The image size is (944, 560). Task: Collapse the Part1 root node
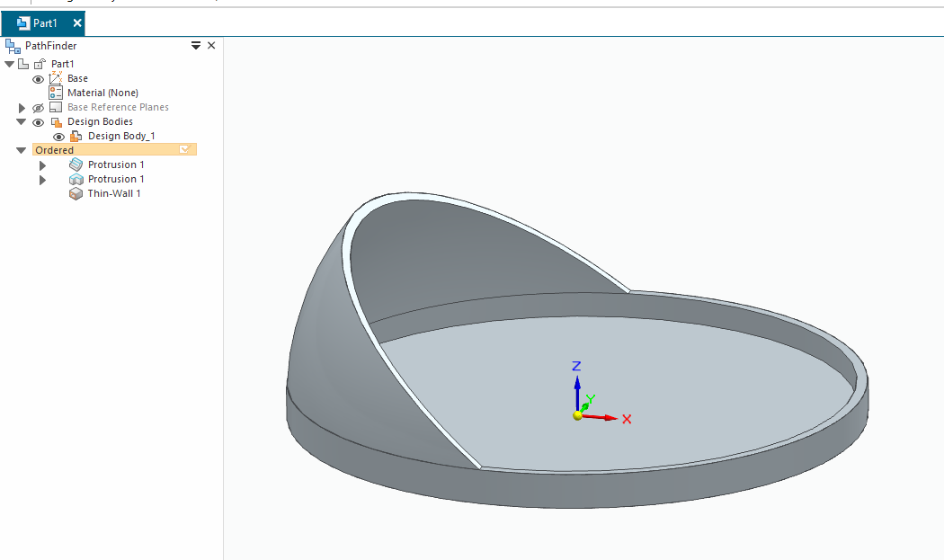[10, 64]
